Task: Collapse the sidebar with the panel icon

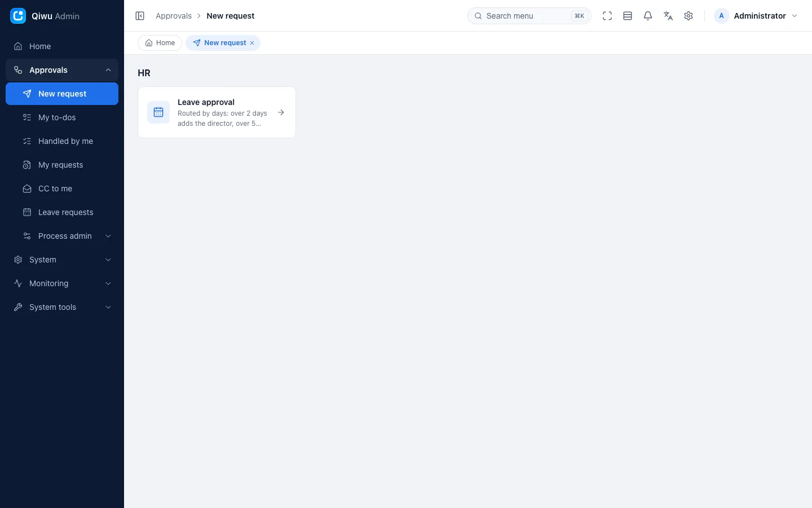Action: 140,16
